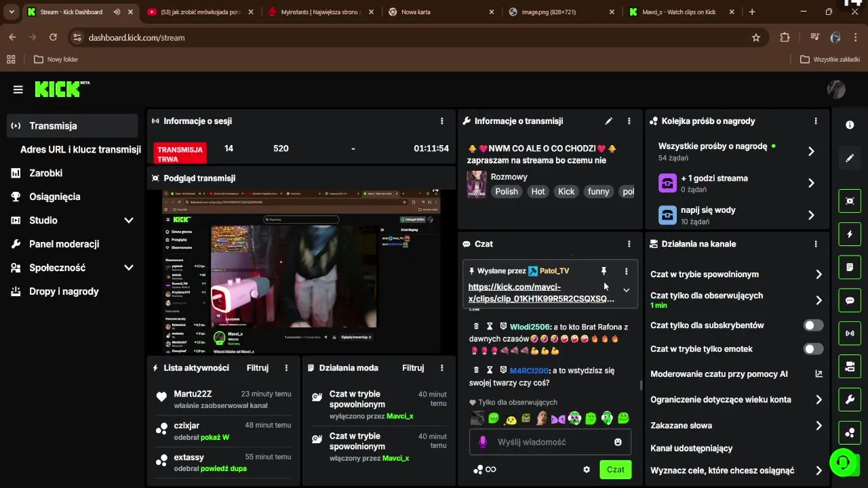Bookmark the page with the star icon

click(x=756, y=37)
